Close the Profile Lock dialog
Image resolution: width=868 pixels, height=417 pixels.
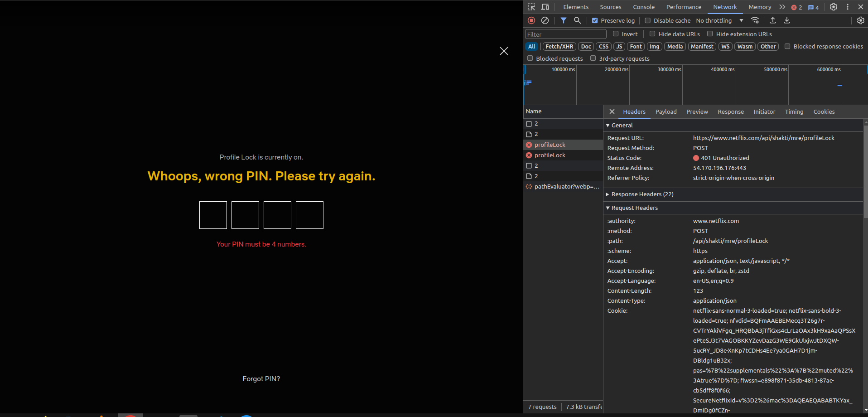pos(504,51)
